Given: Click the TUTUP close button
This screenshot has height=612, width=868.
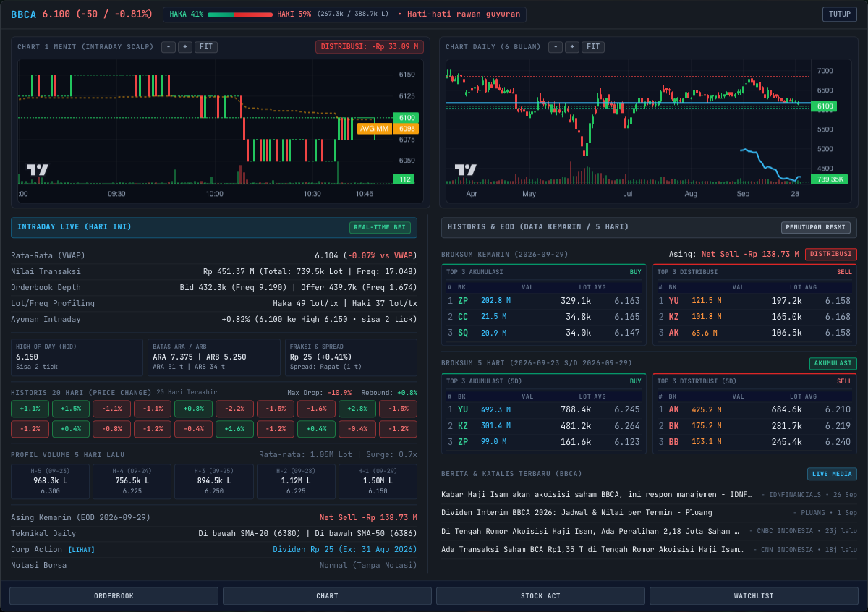Looking at the screenshot, I should [839, 14].
